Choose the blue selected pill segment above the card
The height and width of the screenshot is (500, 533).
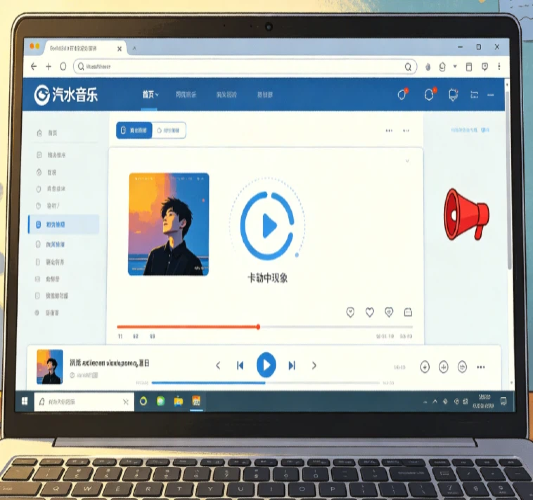tap(134, 131)
